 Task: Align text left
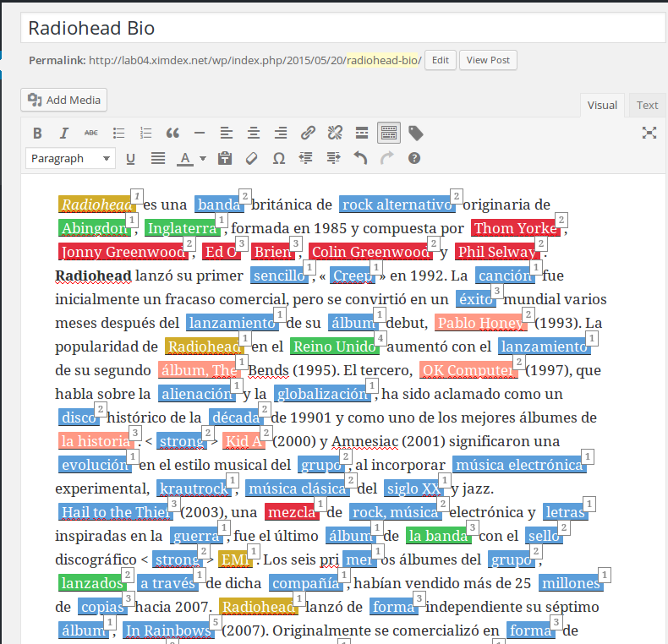pyautogui.click(x=227, y=134)
